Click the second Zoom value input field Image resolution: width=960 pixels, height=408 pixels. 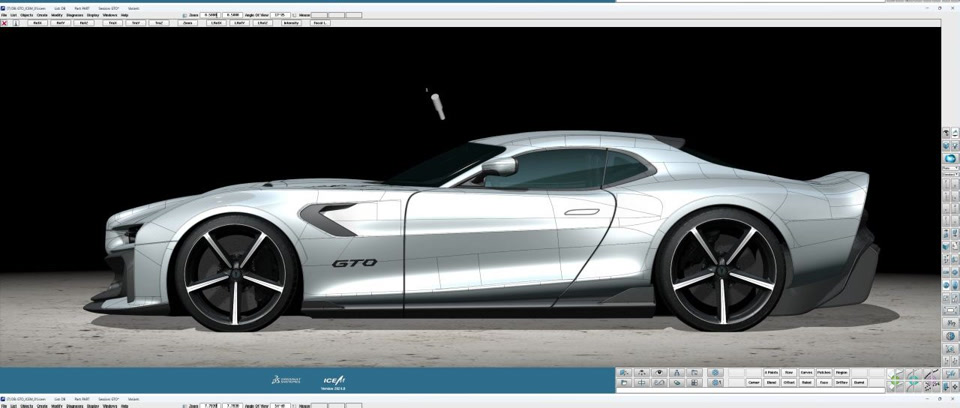231,15
